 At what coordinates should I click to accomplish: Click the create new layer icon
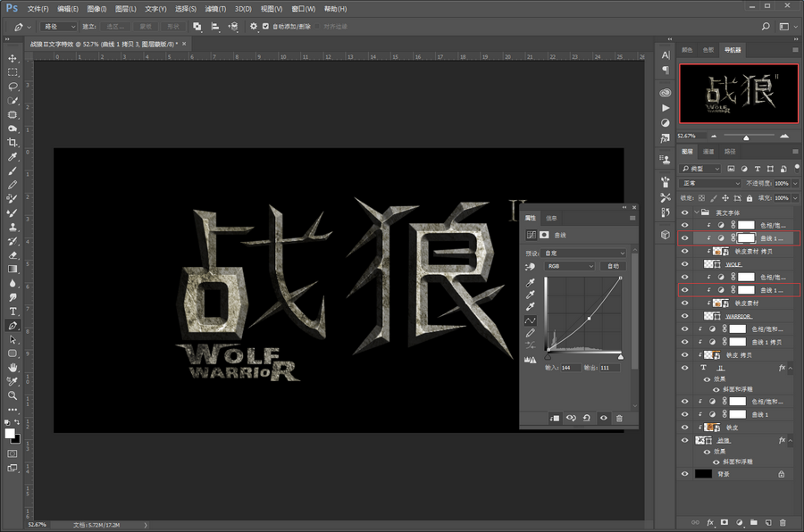(x=768, y=522)
